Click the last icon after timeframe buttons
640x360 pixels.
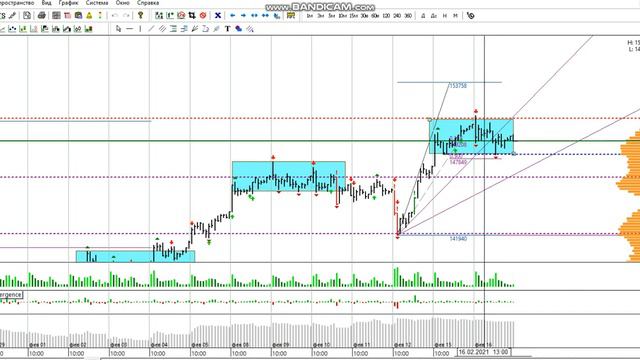click(x=470, y=16)
